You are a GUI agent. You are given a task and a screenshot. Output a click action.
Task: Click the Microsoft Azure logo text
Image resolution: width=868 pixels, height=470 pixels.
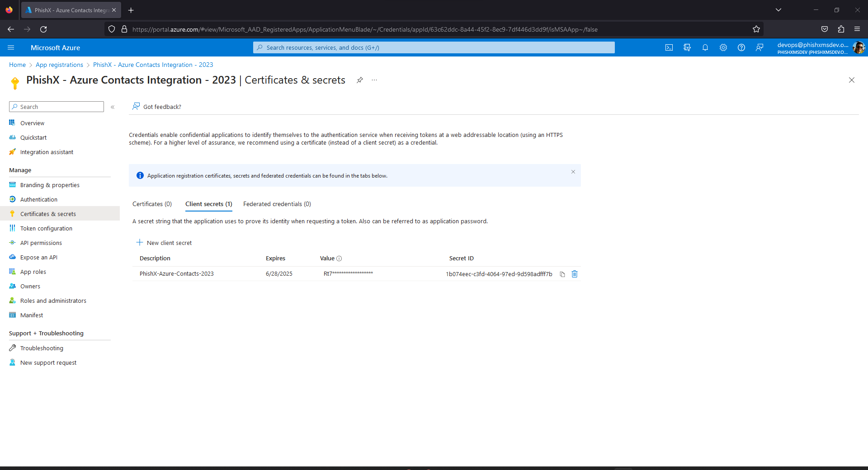coord(55,47)
